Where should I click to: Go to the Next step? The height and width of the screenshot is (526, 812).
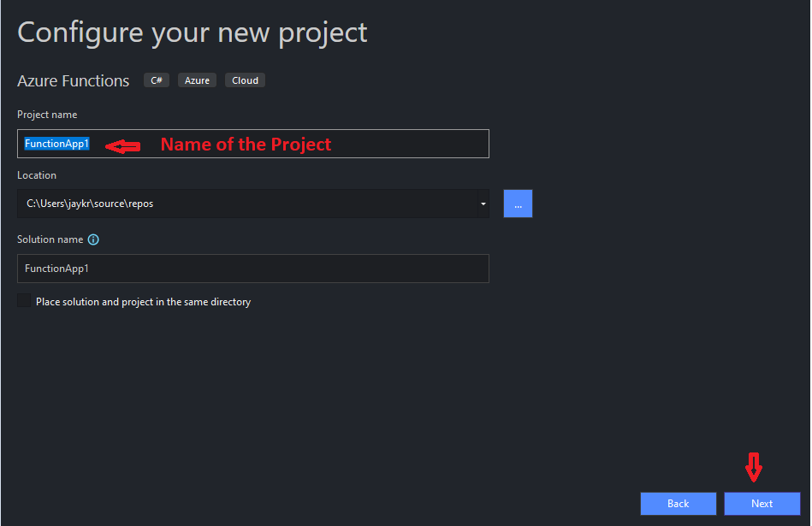[762, 504]
